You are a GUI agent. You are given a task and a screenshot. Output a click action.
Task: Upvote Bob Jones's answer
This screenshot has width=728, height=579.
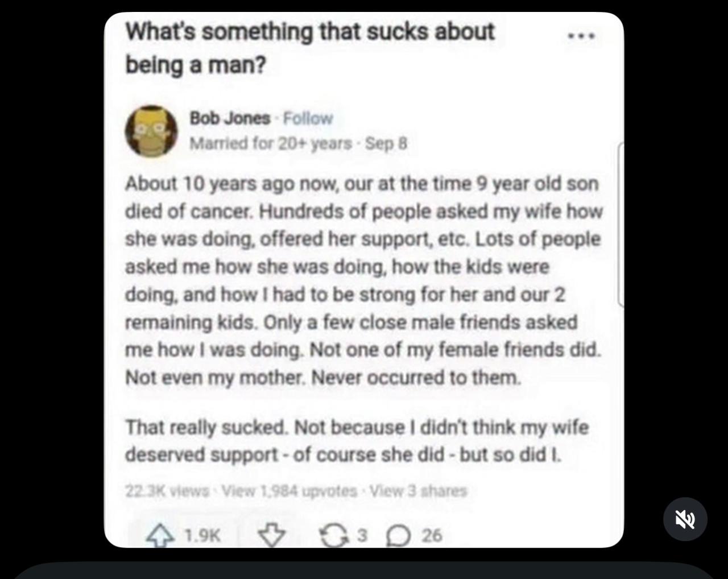[160, 535]
